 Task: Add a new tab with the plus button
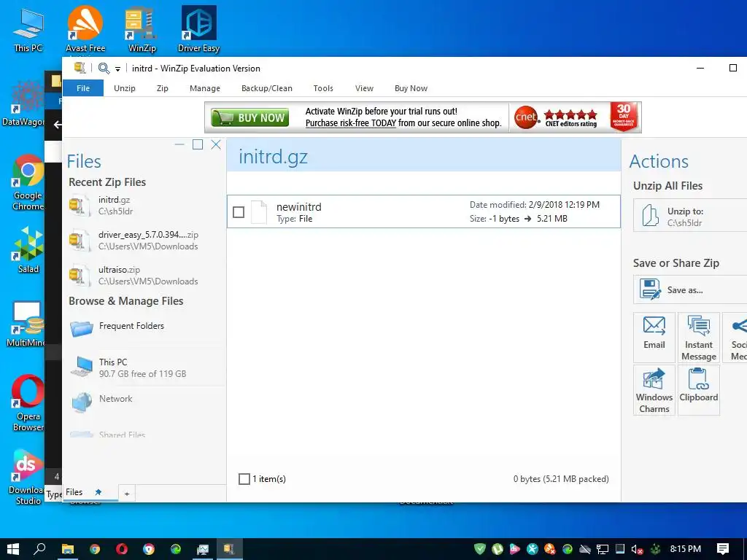click(x=127, y=494)
